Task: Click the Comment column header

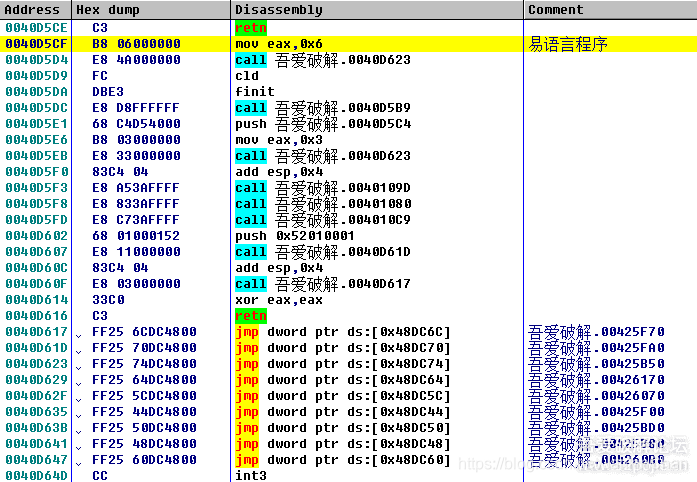Action: (610, 9)
